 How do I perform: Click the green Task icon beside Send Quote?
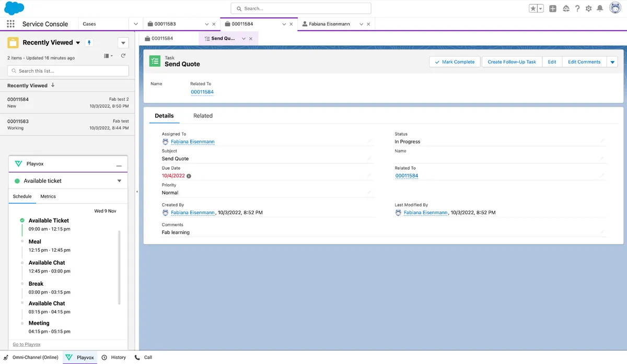coord(155,61)
